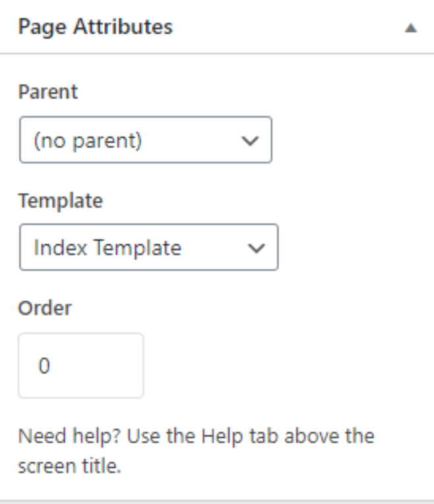
Task: Collapse the Page Attributes panel with the triangle icon
Action: coord(411,28)
